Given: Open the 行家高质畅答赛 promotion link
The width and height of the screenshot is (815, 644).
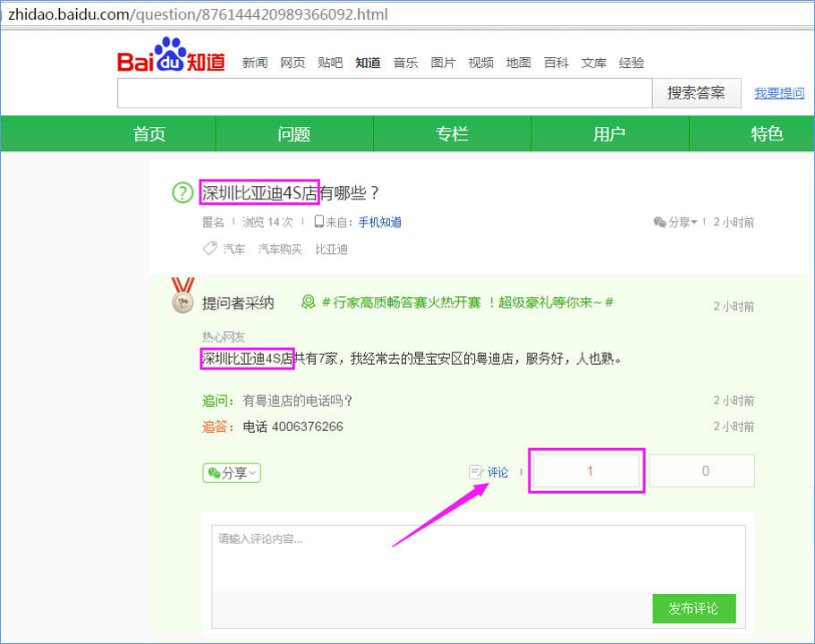Looking at the screenshot, I should tap(468, 302).
